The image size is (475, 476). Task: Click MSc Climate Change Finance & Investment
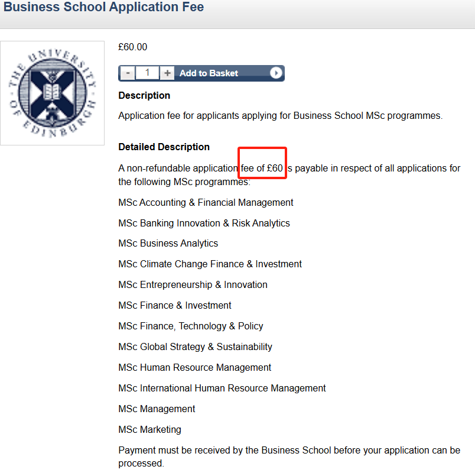(x=210, y=264)
